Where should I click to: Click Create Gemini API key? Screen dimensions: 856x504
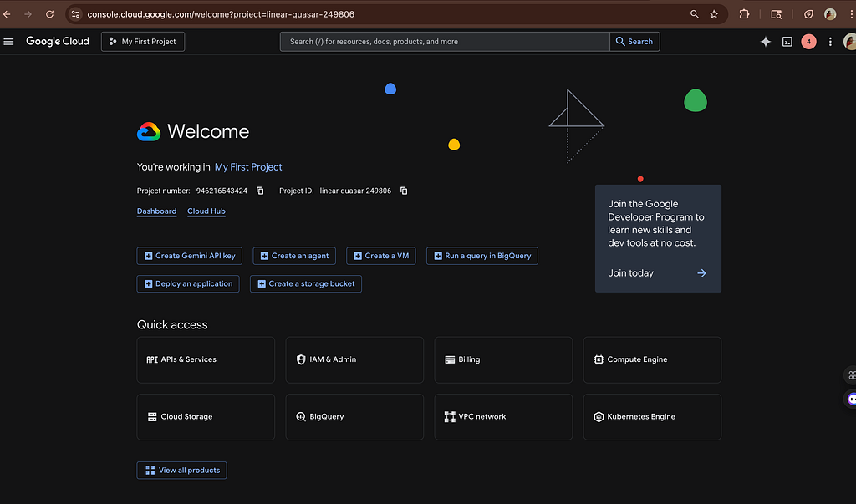pyautogui.click(x=190, y=256)
